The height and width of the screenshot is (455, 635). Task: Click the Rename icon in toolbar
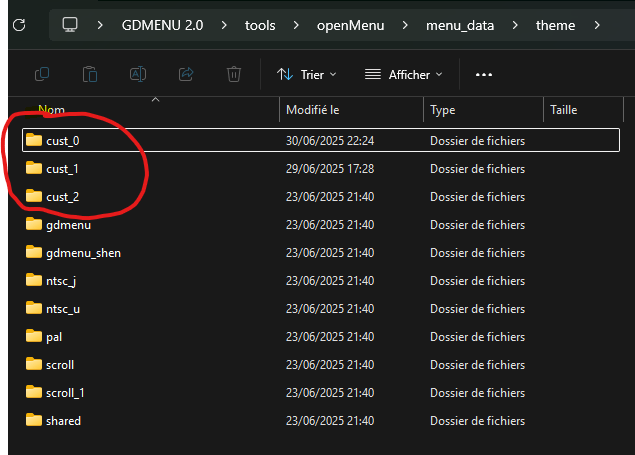(x=138, y=74)
